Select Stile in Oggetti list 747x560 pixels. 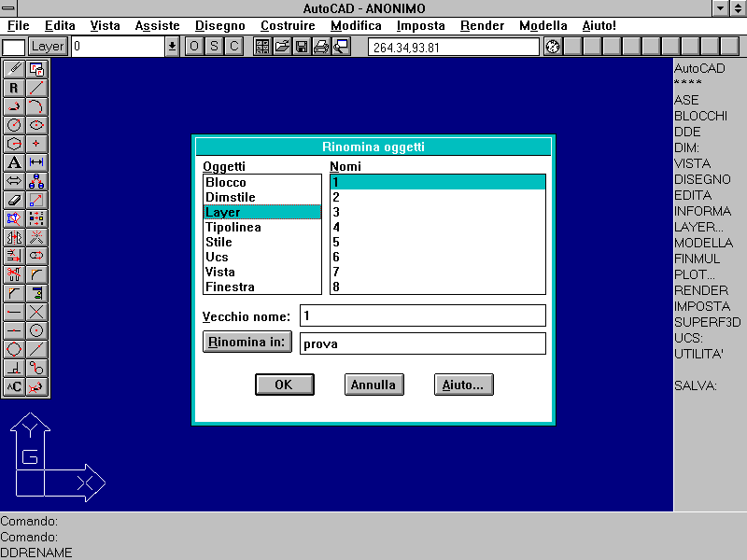[x=262, y=242]
